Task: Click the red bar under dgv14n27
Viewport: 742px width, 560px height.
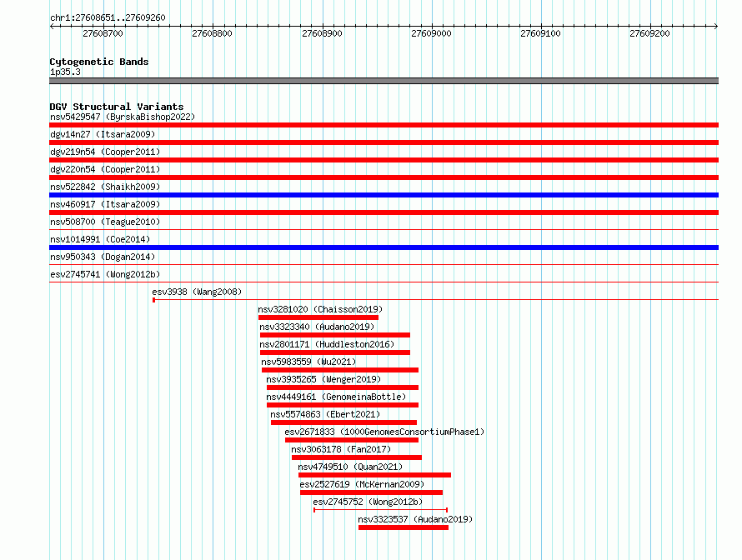Action: (384, 142)
